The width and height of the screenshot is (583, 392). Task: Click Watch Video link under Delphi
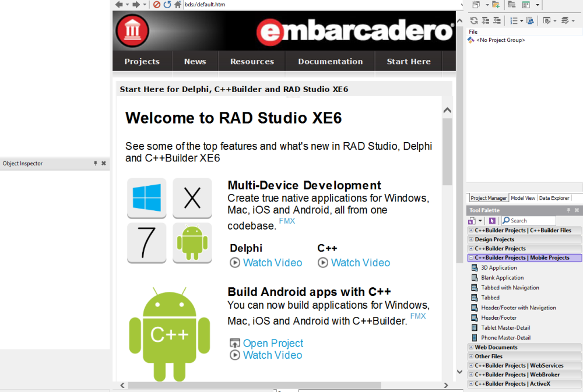tap(272, 263)
